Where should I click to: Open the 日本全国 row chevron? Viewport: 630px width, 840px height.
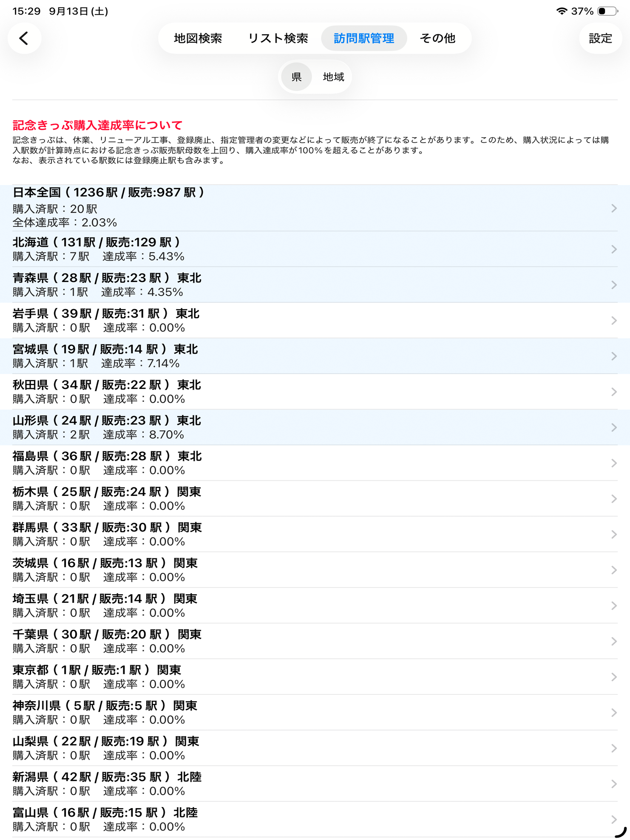click(614, 208)
